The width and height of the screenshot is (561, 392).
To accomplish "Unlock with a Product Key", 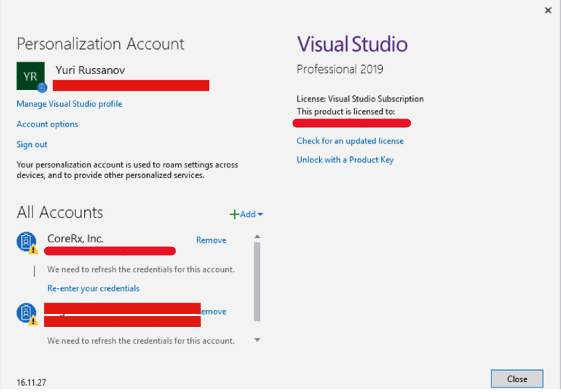I will pos(345,160).
